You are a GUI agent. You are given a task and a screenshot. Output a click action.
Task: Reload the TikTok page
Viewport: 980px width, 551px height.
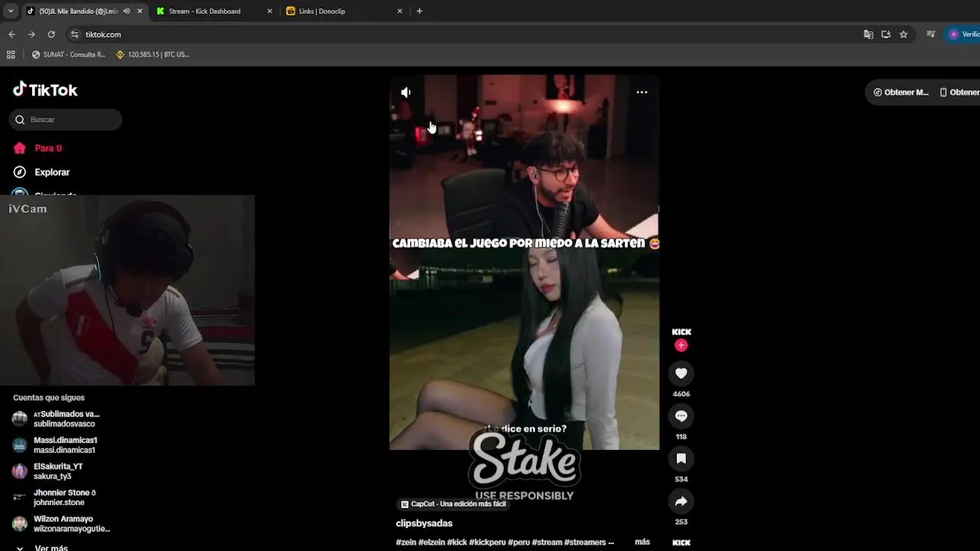coord(51,34)
